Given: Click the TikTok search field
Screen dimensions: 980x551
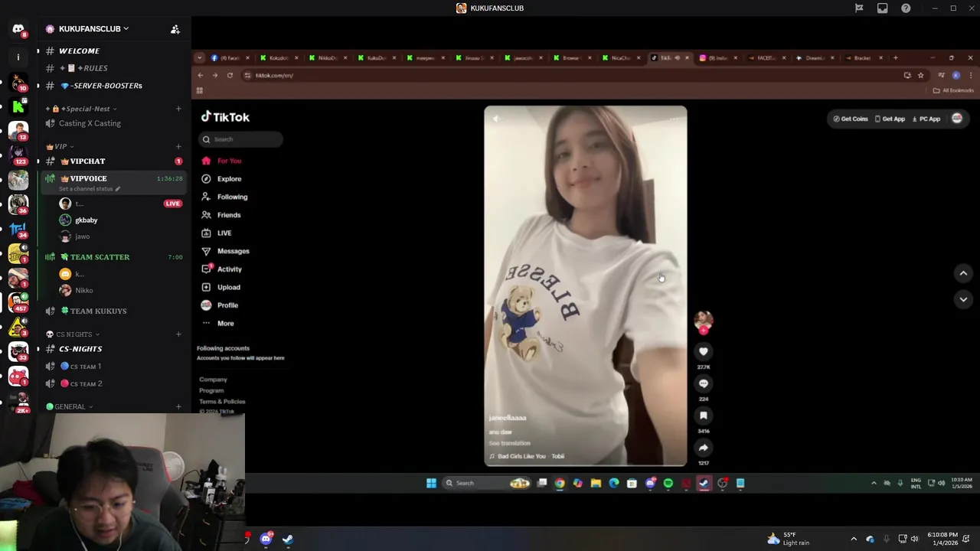Looking at the screenshot, I should tap(242, 139).
